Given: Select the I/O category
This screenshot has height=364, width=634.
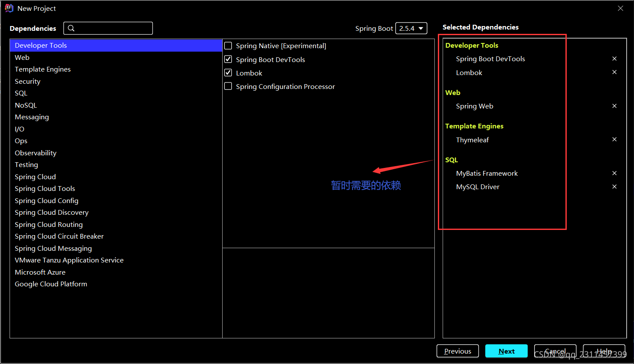Looking at the screenshot, I should click(x=116, y=129).
